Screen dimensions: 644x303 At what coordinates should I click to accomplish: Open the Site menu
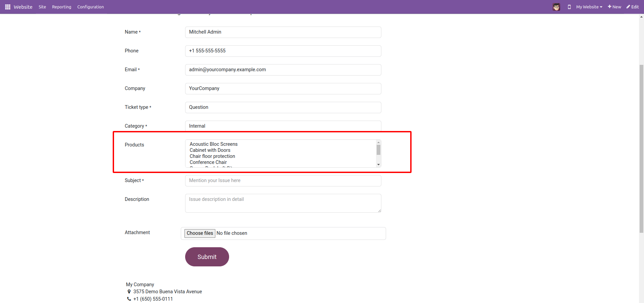42,7
